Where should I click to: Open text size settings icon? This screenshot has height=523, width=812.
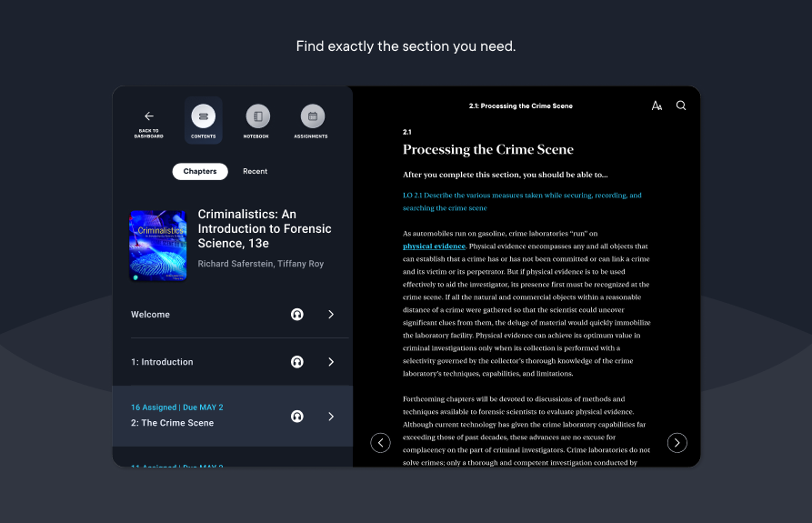[657, 106]
